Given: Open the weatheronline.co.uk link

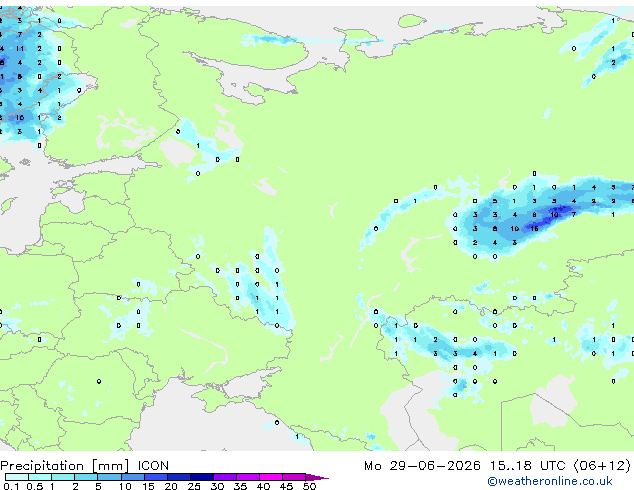Looking at the screenshot, I should tap(550, 481).
